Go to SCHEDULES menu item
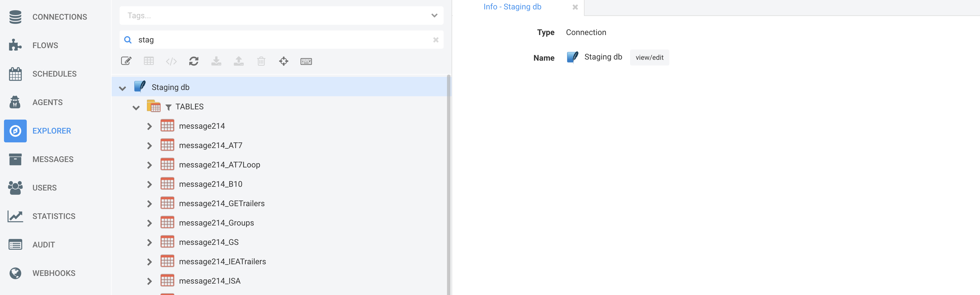 tap(54, 74)
